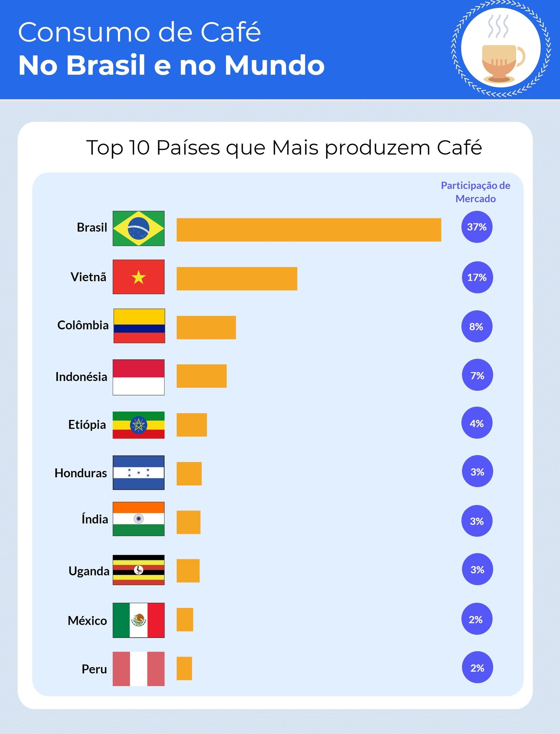Select the Ethiopia flag icon

click(x=139, y=425)
